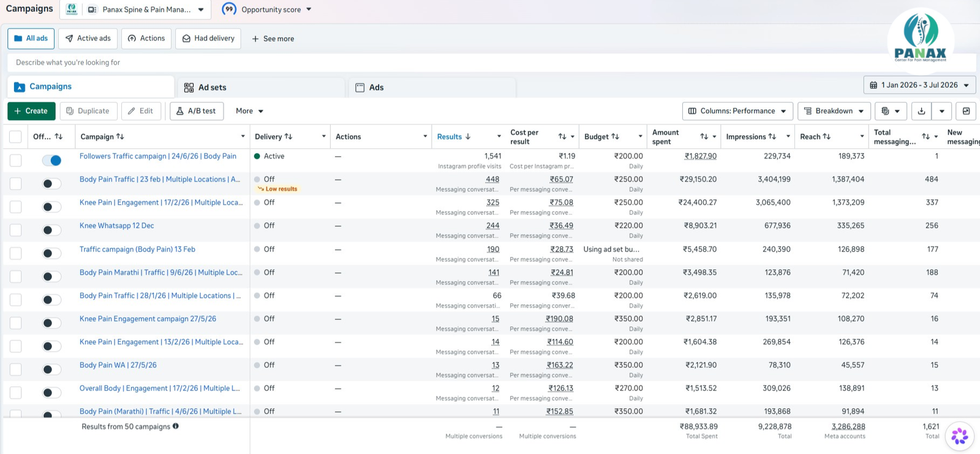Turn on the Knee Whatsapp 12 Dec switch
This screenshot has height=454, width=980.
tap(51, 230)
